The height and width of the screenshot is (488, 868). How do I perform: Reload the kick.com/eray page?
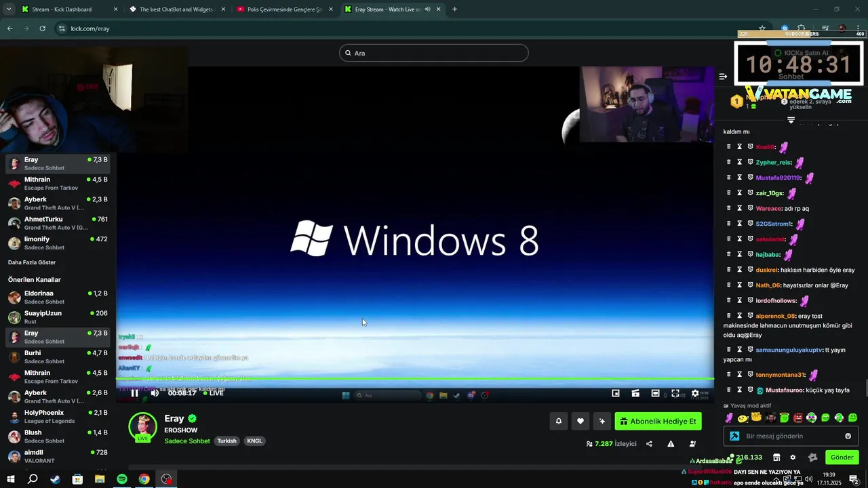(x=42, y=28)
